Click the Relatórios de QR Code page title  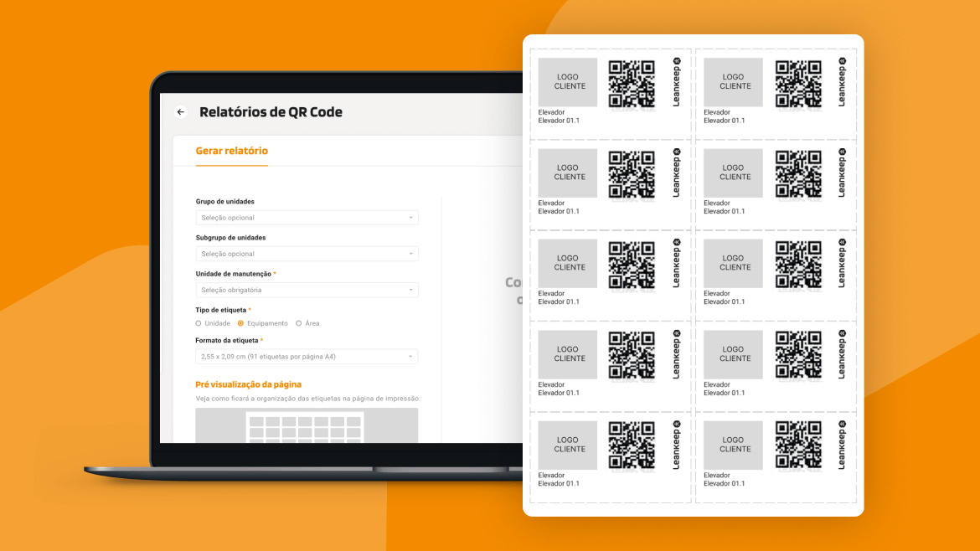(x=271, y=112)
